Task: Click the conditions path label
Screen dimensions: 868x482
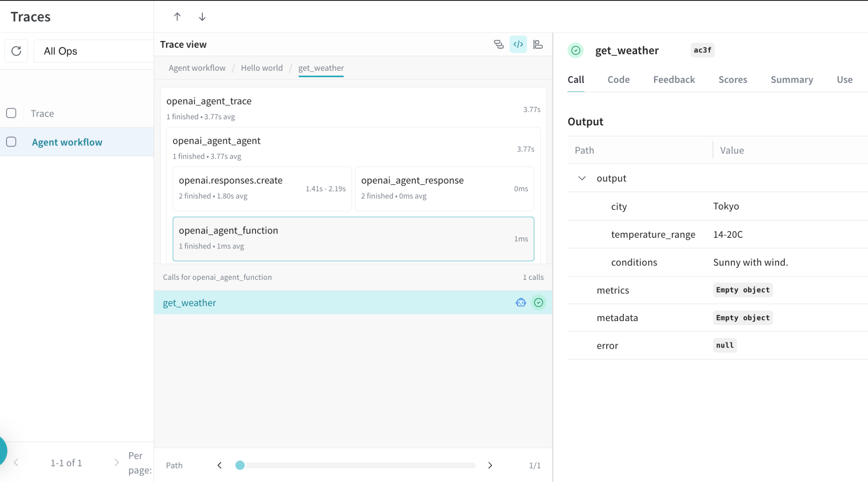Action: (x=634, y=262)
